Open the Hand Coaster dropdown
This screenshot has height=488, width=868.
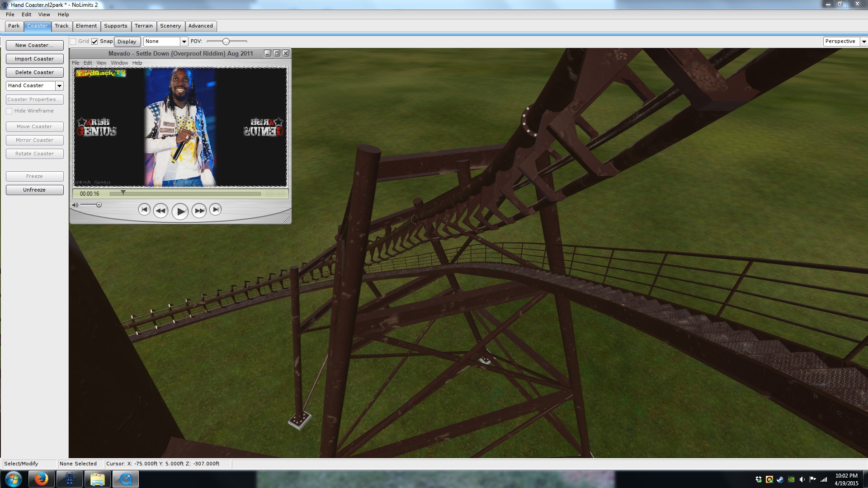[59, 86]
